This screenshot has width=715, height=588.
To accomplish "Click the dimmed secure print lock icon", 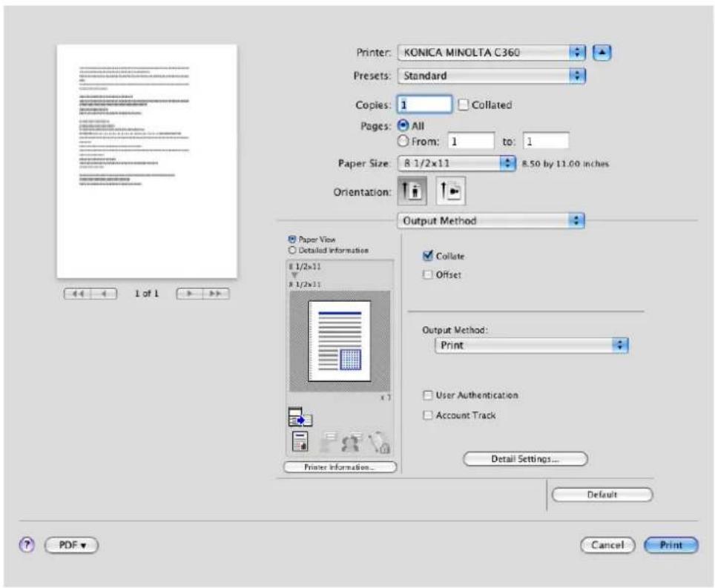I will coord(378,442).
